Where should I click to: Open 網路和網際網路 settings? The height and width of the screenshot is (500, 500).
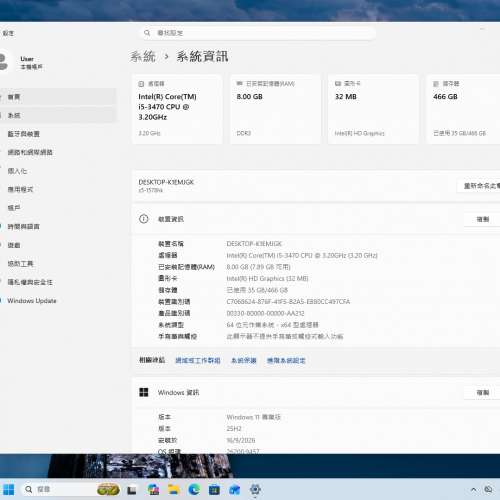click(x=57, y=152)
